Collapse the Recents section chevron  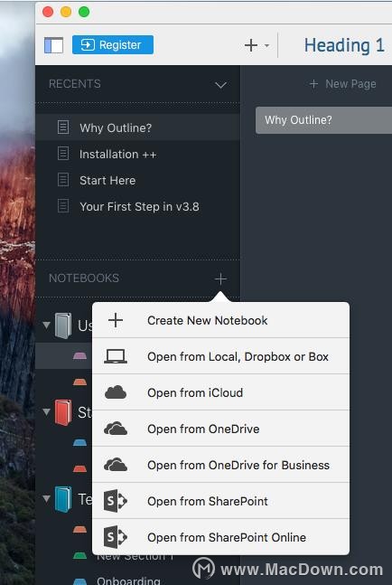(220, 85)
